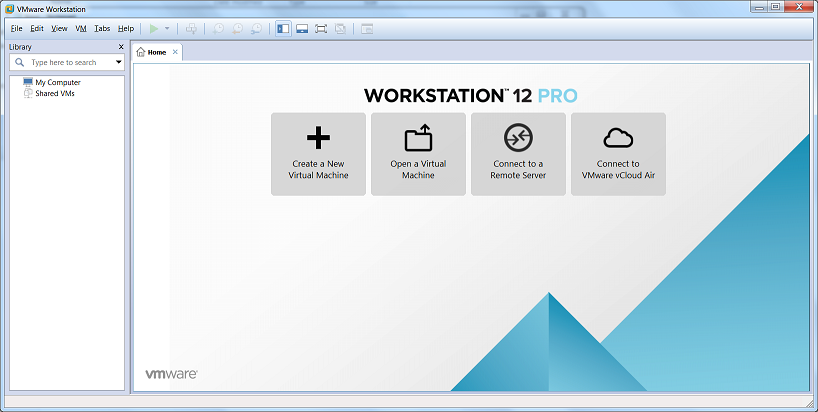Image resolution: width=818 pixels, height=412 pixels.
Task: Click the My Computer monitor icon
Action: (28, 82)
